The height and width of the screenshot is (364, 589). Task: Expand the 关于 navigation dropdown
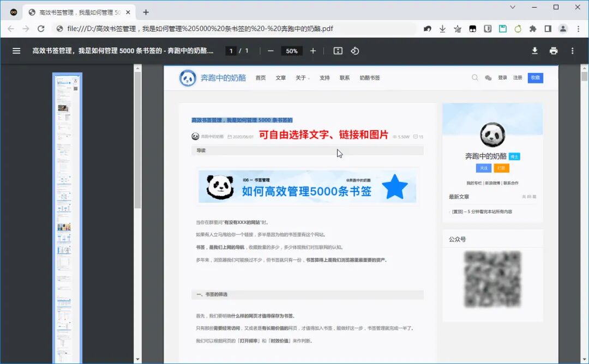[x=302, y=78]
